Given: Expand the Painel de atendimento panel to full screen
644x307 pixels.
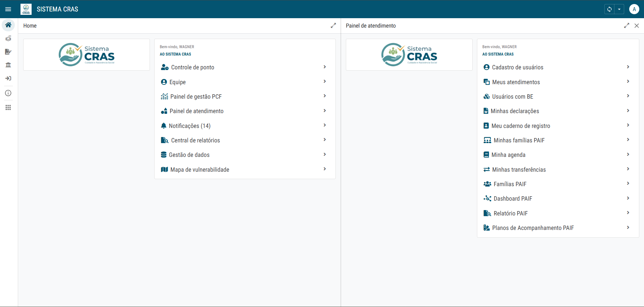Looking at the screenshot, I should (x=627, y=26).
